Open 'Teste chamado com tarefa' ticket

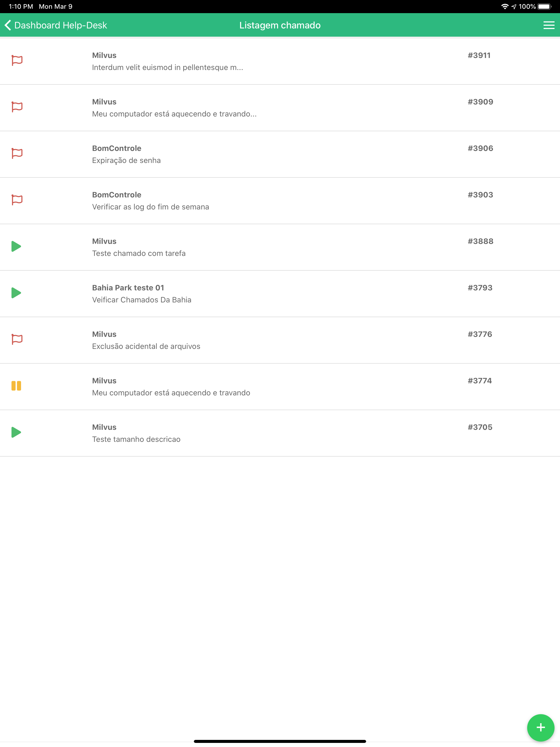[x=280, y=247]
